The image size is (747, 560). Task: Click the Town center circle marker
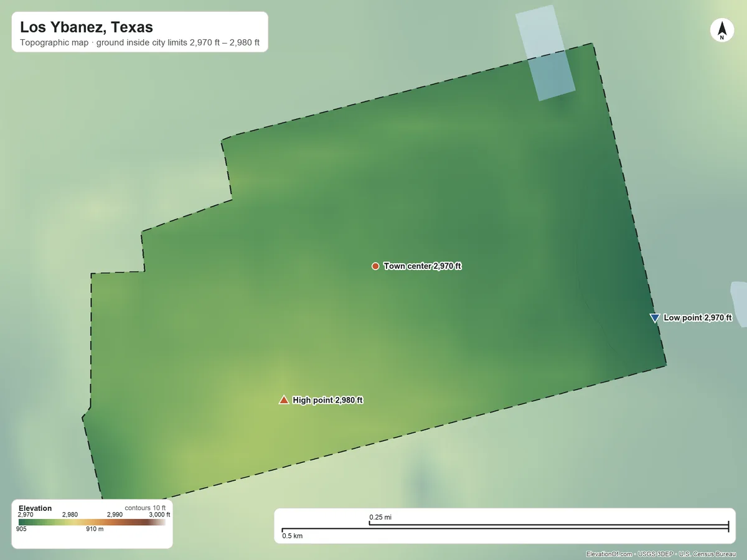coord(375,266)
